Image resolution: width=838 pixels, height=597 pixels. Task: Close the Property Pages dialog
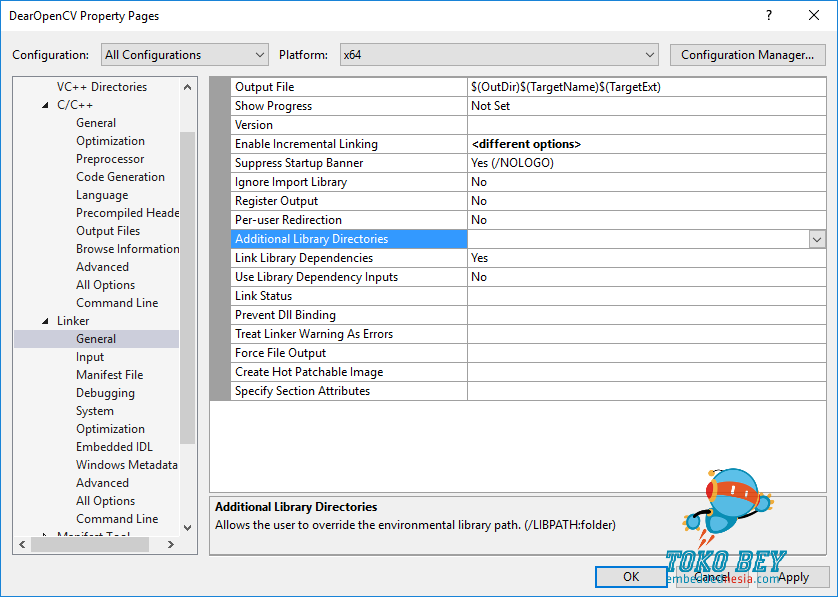[x=814, y=15]
